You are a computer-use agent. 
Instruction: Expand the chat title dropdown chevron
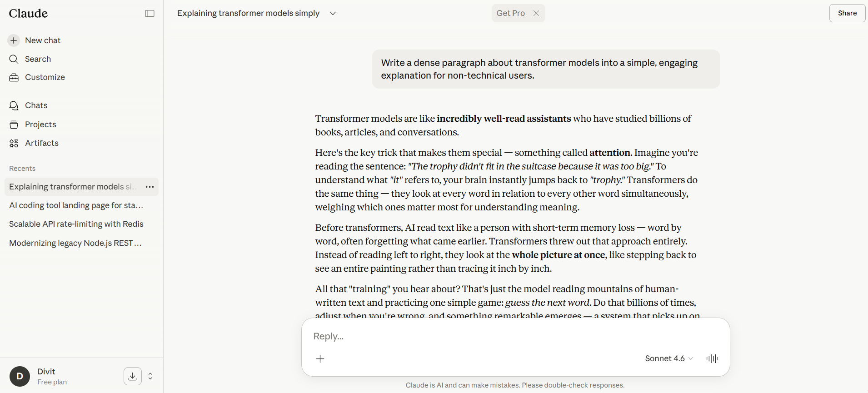(333, 14)
